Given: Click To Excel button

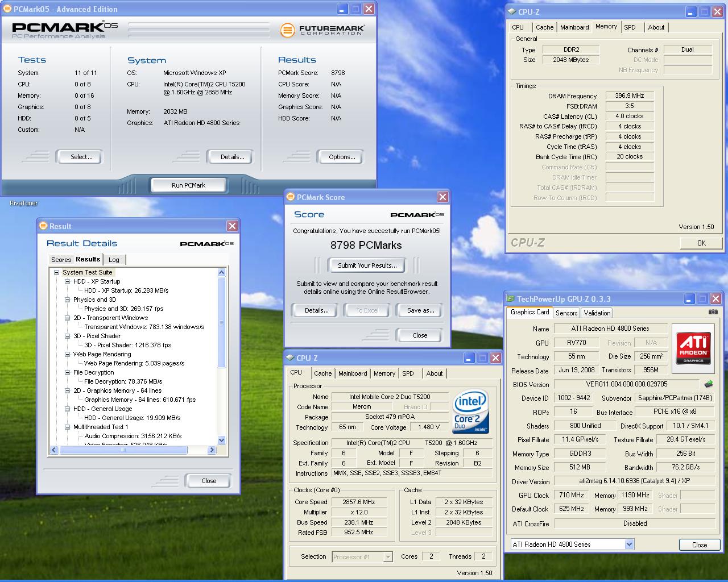Looking at the screenshot, I should click(x=367, y=310).
